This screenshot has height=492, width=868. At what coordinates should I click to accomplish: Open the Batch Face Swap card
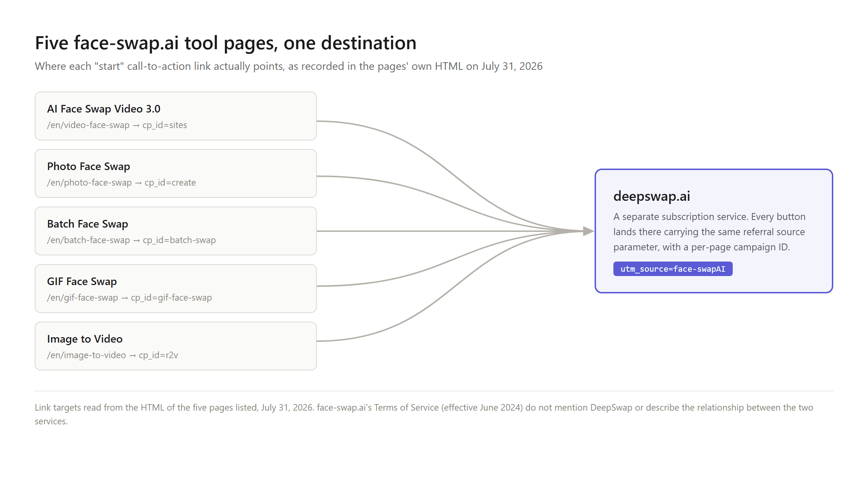pos(176,231)
